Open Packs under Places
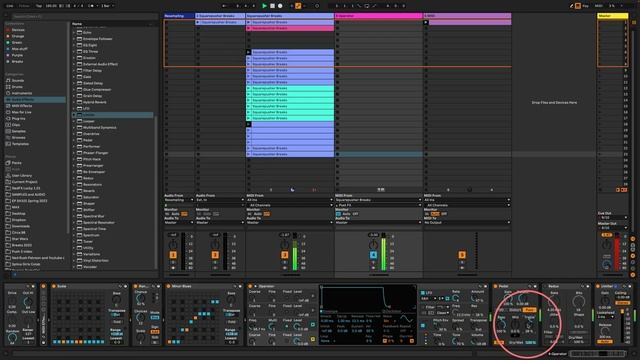This screenshot has height=360, width=640. click(16, 163)
